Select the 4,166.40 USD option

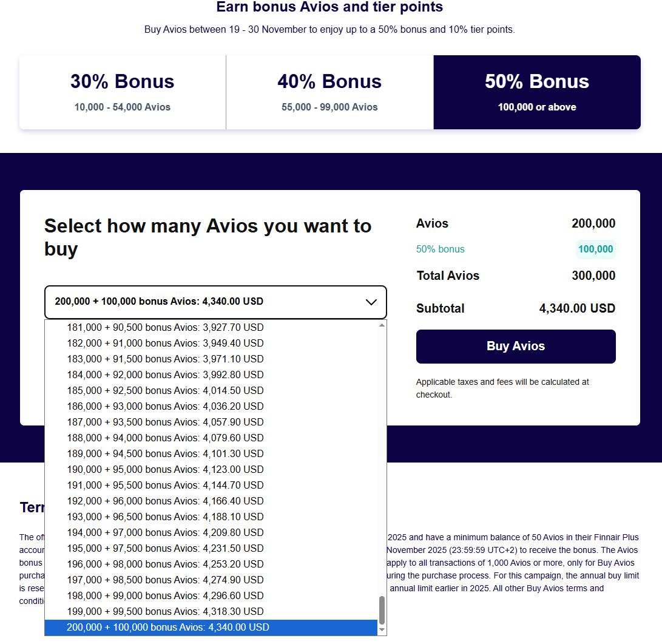tap(165, 501)
